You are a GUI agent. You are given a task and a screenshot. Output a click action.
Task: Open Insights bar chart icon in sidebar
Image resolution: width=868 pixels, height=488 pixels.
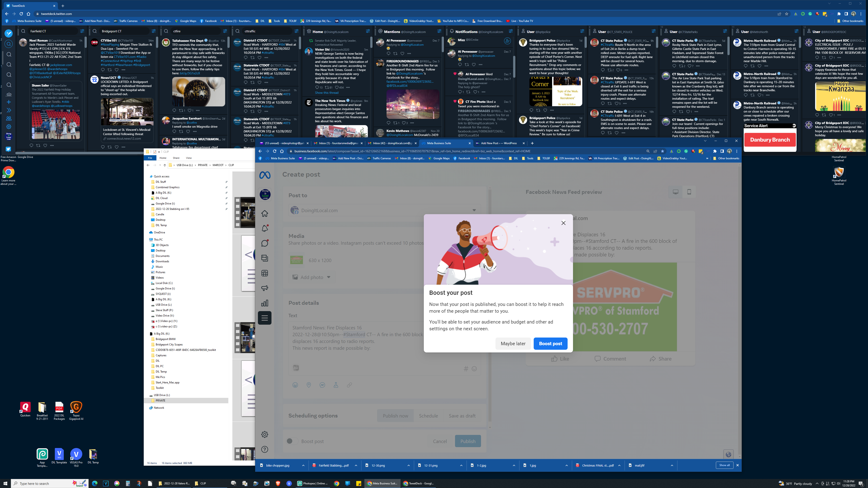pyautogui.click(x=265, y=303)
